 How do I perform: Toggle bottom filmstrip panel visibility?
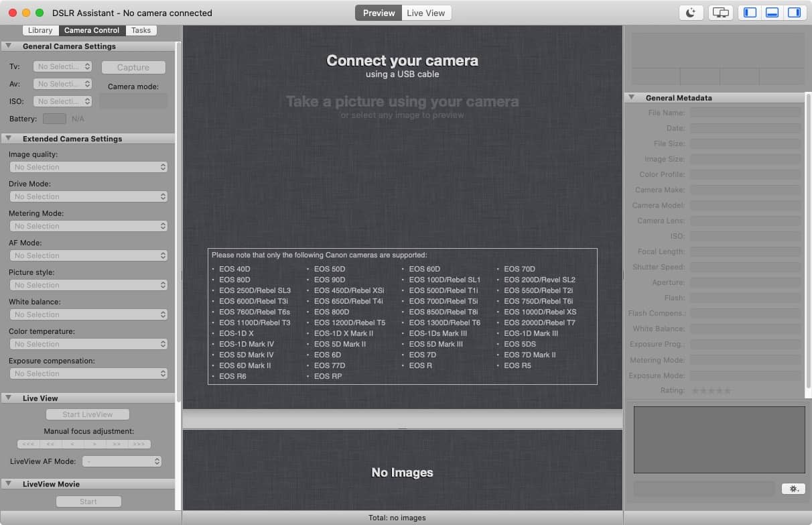(772, 13)
